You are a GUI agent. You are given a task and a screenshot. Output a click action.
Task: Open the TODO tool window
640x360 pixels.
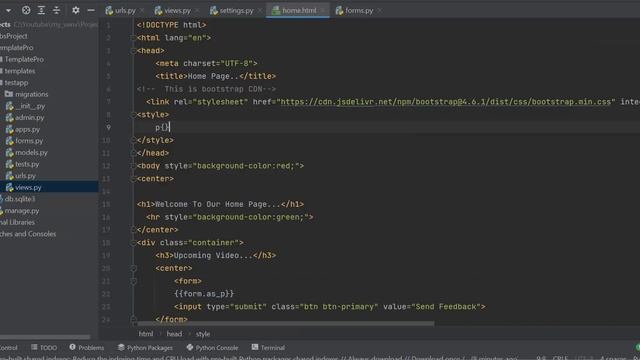click(x=44, y=347)
